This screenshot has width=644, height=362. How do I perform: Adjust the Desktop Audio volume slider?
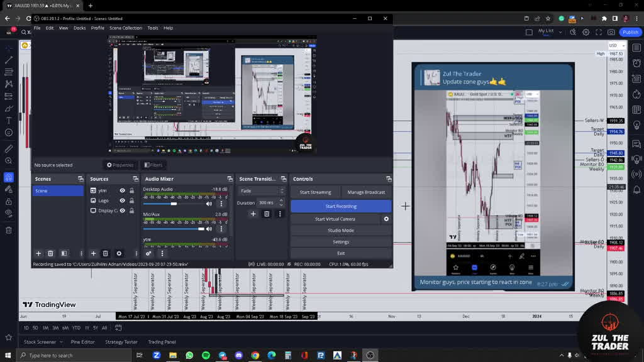[174, 204]
